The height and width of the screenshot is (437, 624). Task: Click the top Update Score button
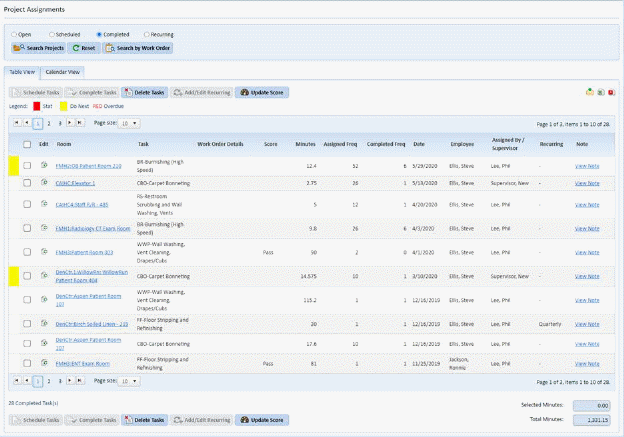(x=262, y=91)
